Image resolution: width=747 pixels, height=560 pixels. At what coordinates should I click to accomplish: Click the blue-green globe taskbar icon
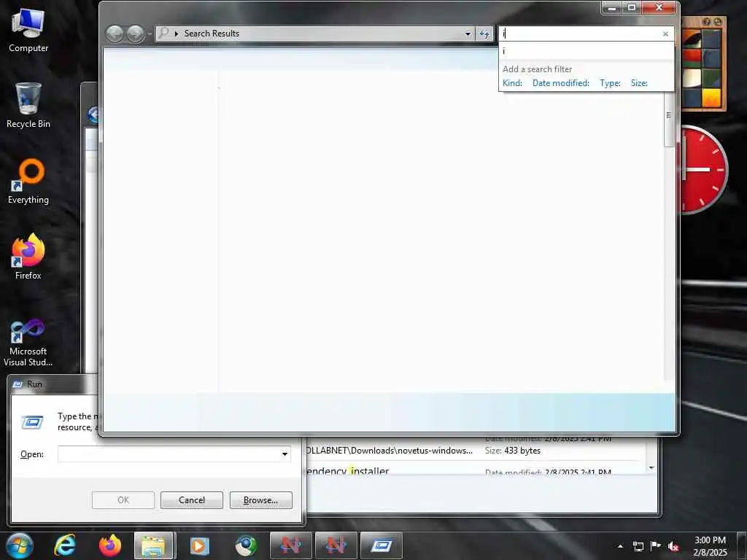pyautogui.click(x=245, y=545)
